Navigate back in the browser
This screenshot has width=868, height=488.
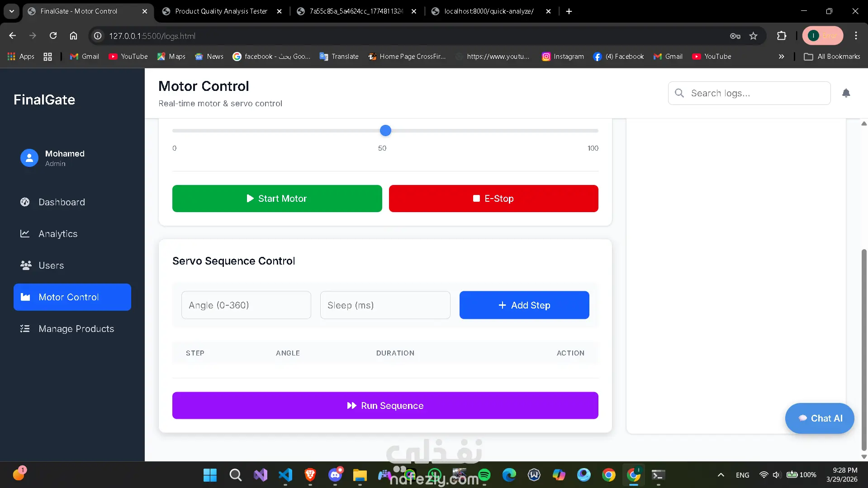point(13,36)
